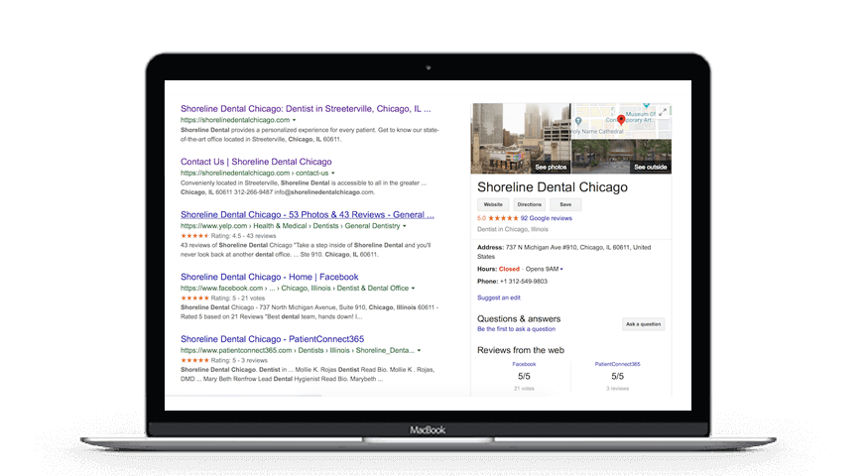868x476 pixels.
Task: Expand dropdown arrow next to shorelinedentalchicago.com URL
Action: pos(294,120)
